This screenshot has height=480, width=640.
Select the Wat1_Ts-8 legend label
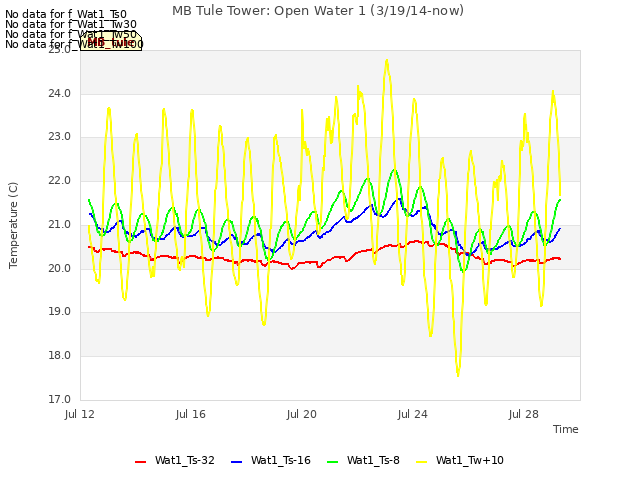[x=373, y=460]
